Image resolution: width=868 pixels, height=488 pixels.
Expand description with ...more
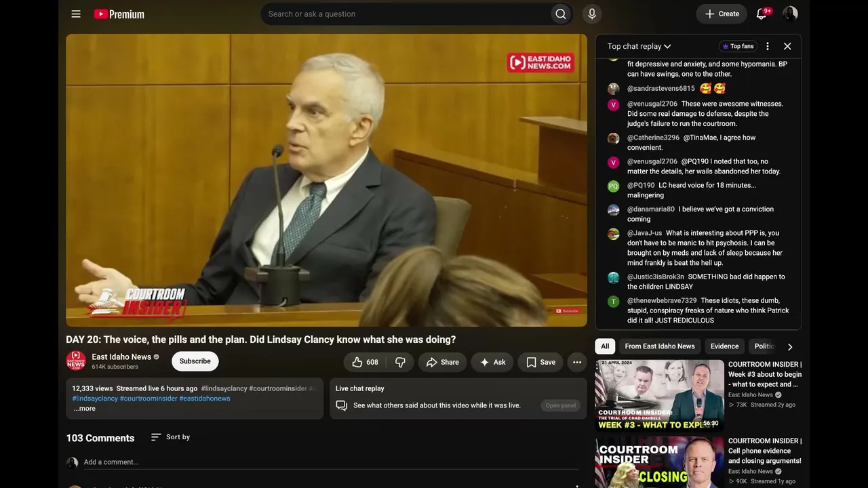click(x=84, y=409)
